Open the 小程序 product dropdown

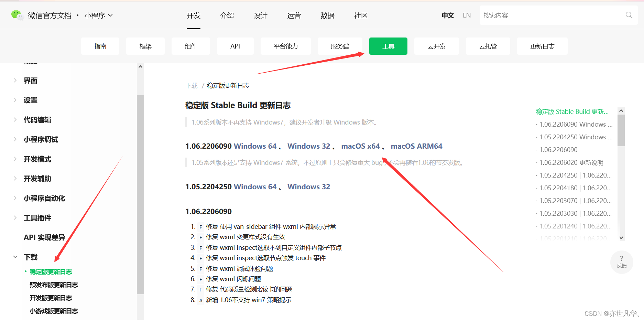point(98,15)
